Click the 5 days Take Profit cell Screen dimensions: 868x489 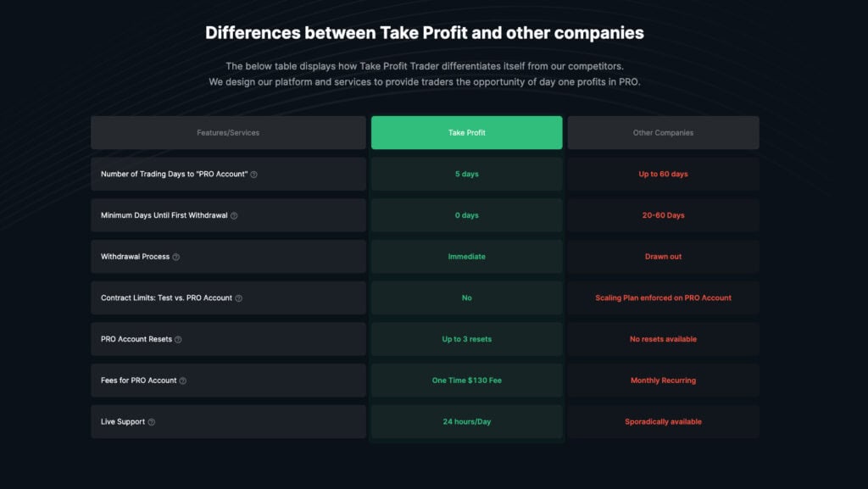(466, 175)
